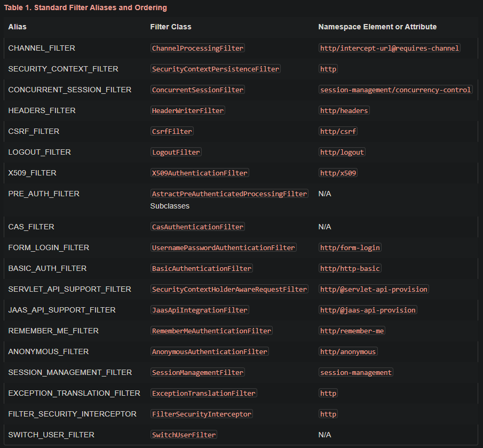
Task: Click HEADERS_FILTER alias
Action: [x=42, y=110]
